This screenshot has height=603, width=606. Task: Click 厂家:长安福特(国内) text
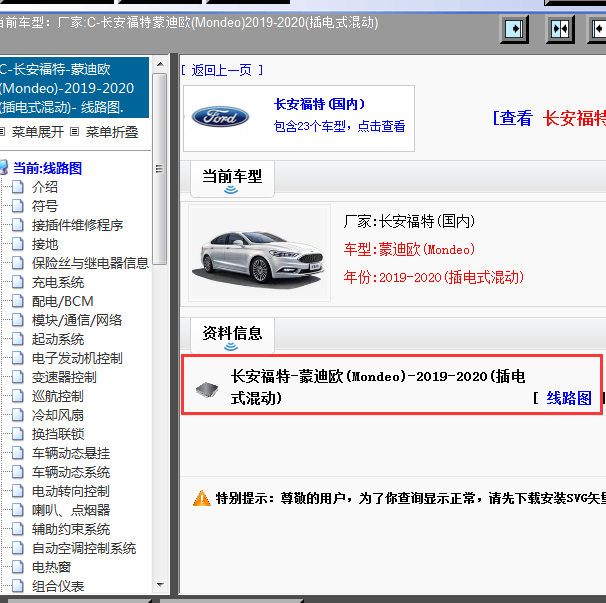409,221
